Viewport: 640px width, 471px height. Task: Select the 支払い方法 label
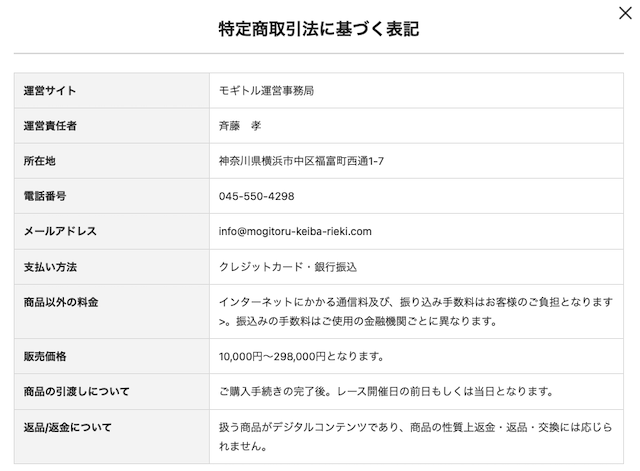point(50,267)
